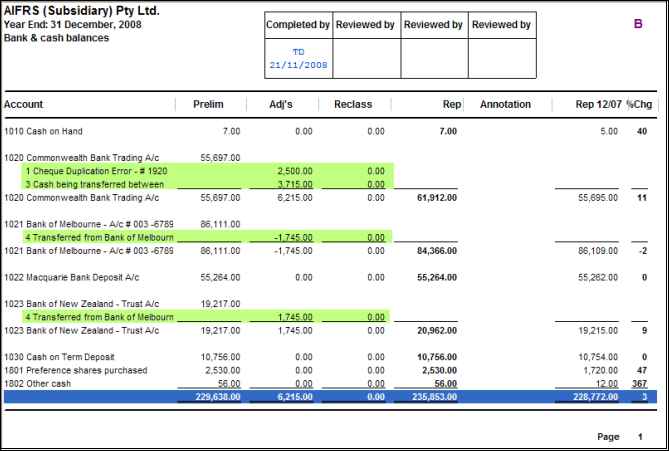Screen dimensions: 669x451
Task: Click the 55,264.00 Rep balance
Action: tap(437, 278)
